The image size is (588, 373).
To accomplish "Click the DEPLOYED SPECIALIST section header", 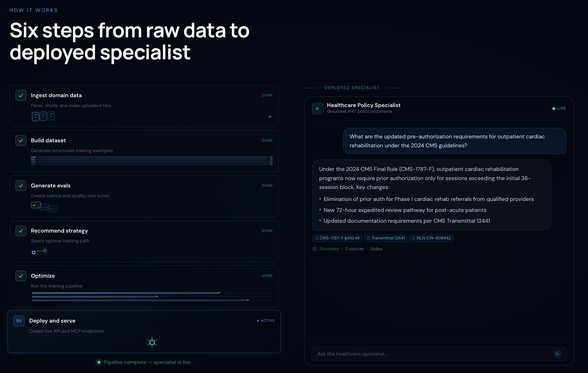I will [352, 88].
